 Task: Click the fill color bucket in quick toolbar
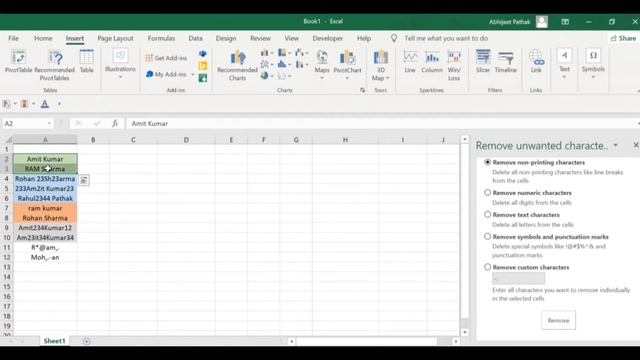(24, 104)
